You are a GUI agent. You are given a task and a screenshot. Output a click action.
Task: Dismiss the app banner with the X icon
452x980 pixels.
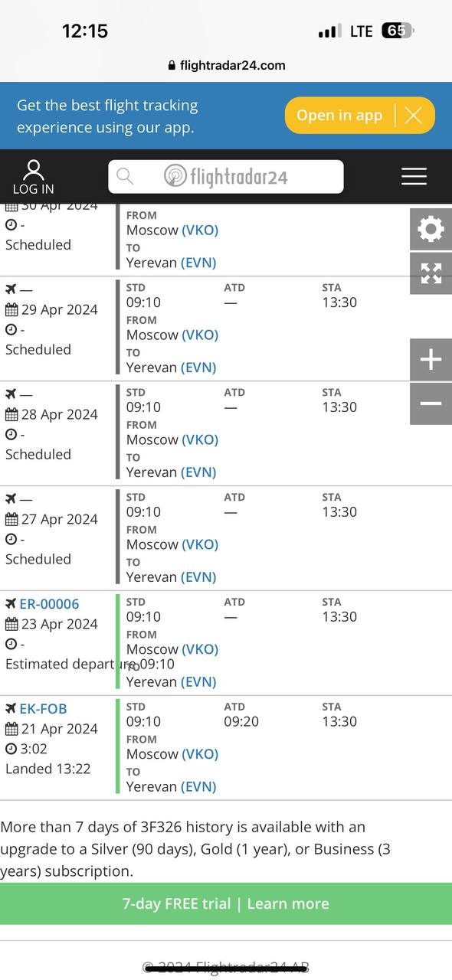[414, 116]
